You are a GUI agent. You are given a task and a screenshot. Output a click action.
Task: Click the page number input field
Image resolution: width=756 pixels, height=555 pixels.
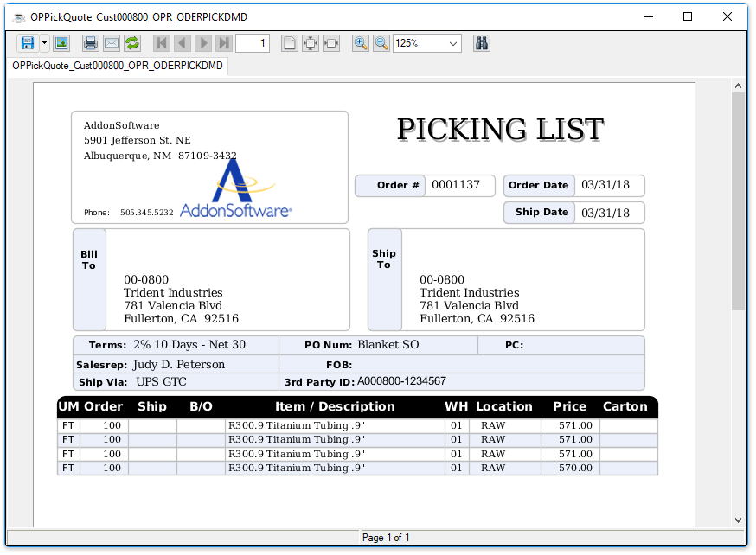[253, 43]
